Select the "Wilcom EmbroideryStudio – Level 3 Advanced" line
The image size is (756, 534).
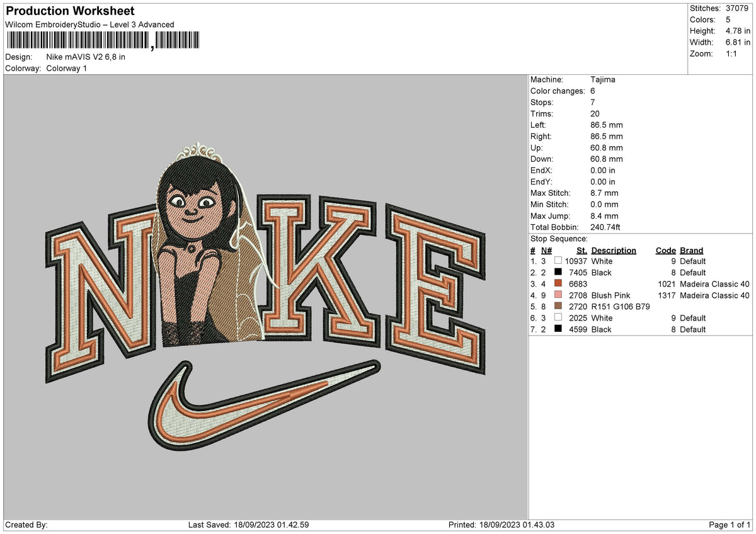89,25
